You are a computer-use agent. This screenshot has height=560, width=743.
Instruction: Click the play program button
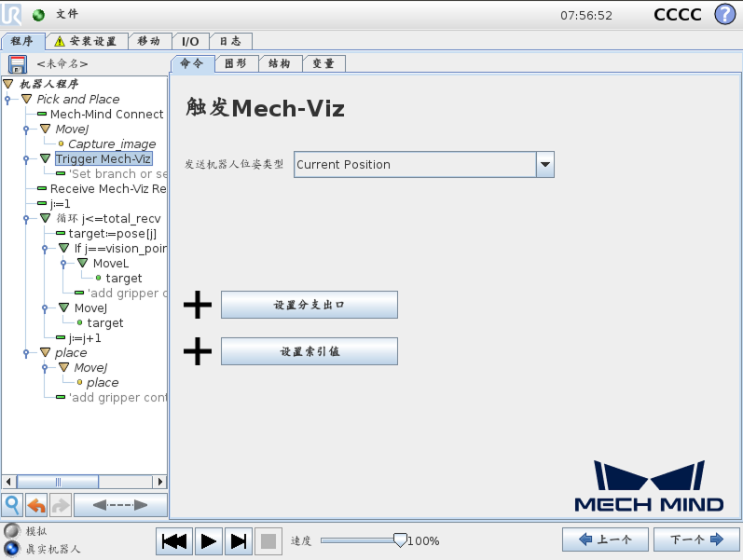point(208,540)
